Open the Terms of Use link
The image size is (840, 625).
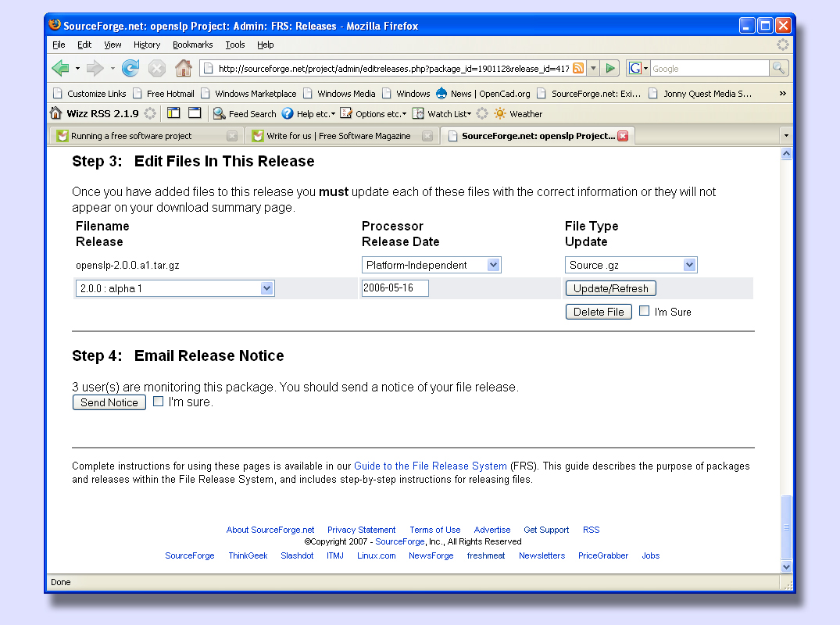pyautogui.click(x=435, y=530)
